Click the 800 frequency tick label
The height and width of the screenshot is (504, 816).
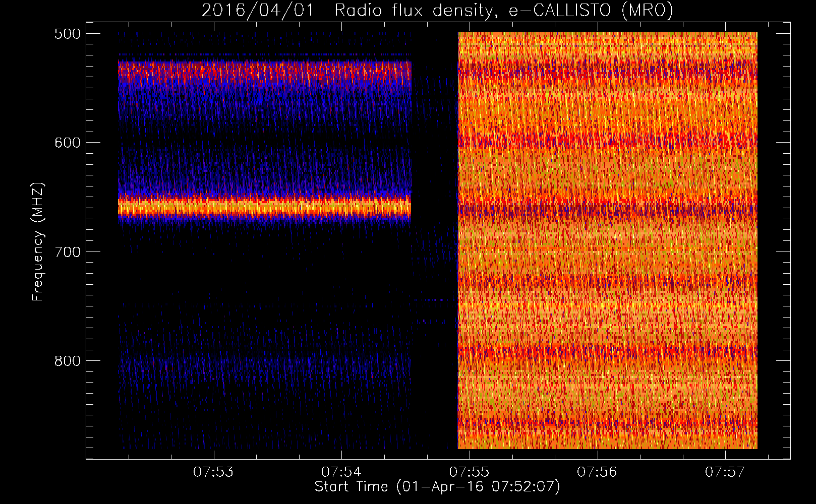click(x=68, y=361)
